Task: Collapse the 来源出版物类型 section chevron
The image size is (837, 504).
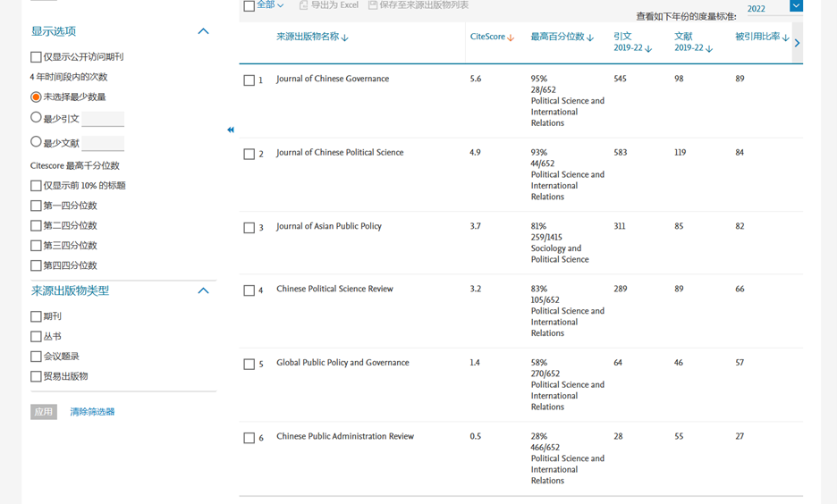Action: 203,290
